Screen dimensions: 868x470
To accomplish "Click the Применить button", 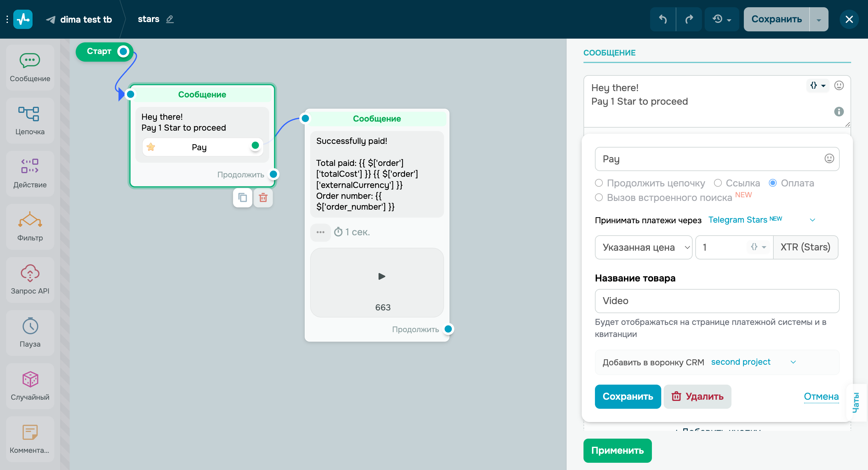I will [618, 450].
